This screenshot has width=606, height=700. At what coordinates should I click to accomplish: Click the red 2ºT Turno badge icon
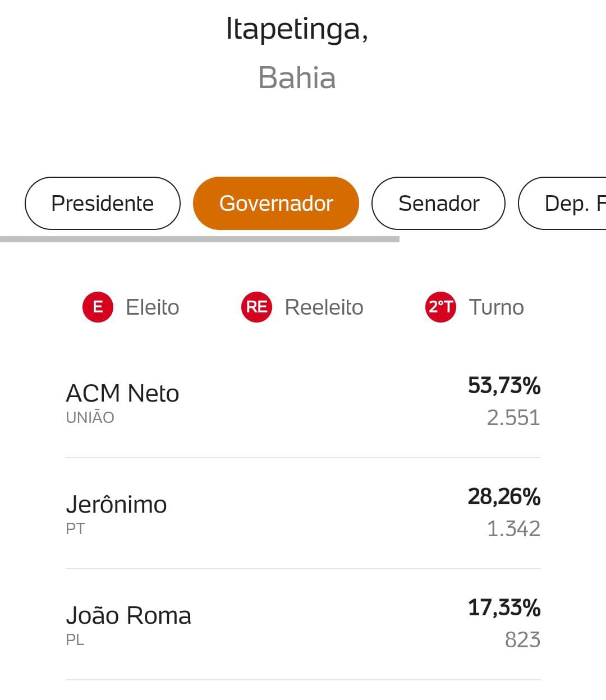coord(440,307)
